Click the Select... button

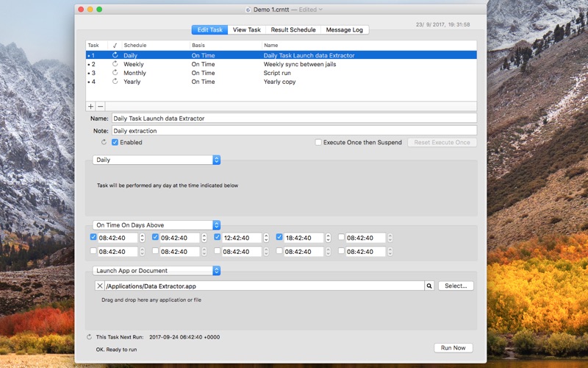coord(456,286)
